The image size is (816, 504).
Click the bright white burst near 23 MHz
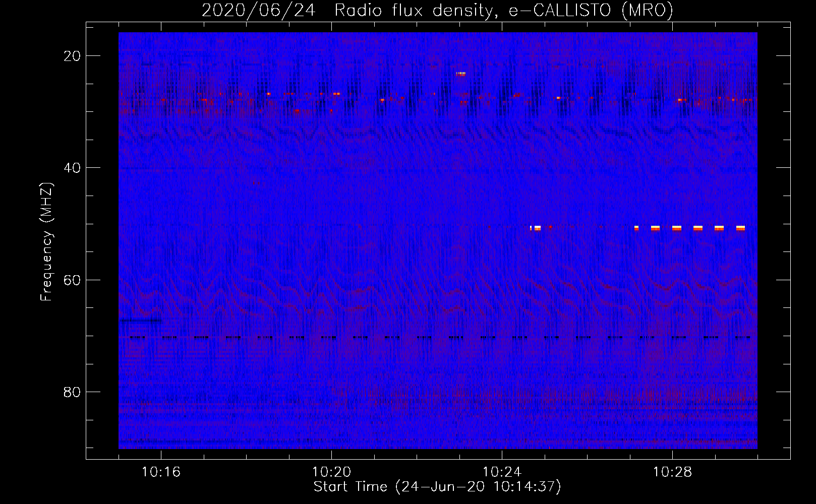[x=461, y=74]
